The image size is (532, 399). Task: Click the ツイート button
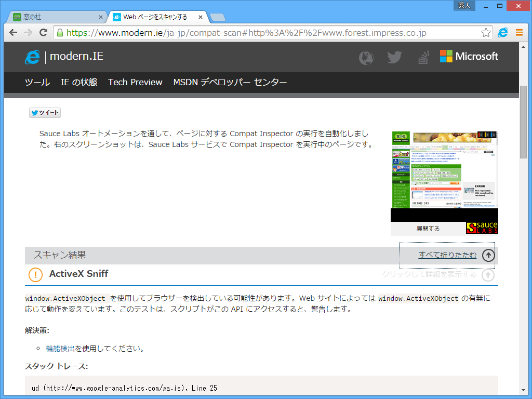pos(45,112)
